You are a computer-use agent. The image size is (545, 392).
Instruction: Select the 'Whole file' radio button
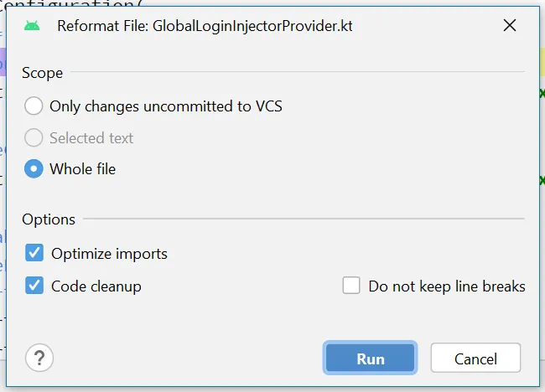pyautogui.click(x=34, y=169)
